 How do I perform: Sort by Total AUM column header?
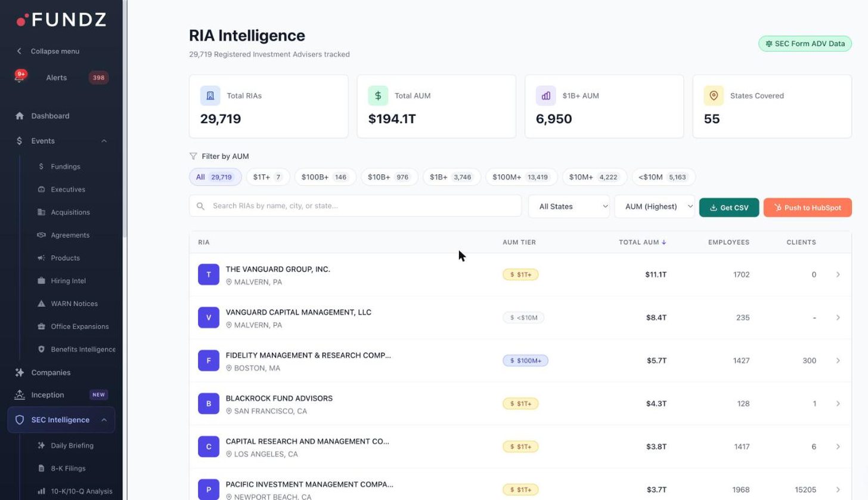(x=643, y=242)
